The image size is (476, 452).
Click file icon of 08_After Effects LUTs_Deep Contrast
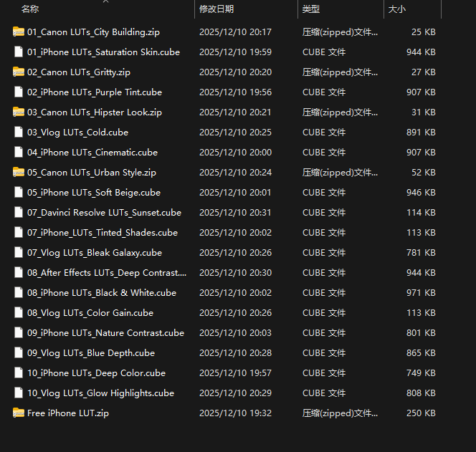coord(19,272)
